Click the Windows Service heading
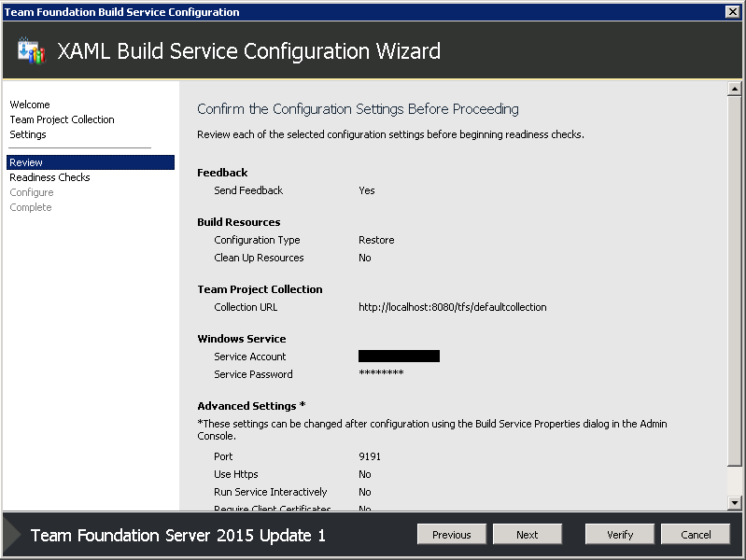 point(241,338)
